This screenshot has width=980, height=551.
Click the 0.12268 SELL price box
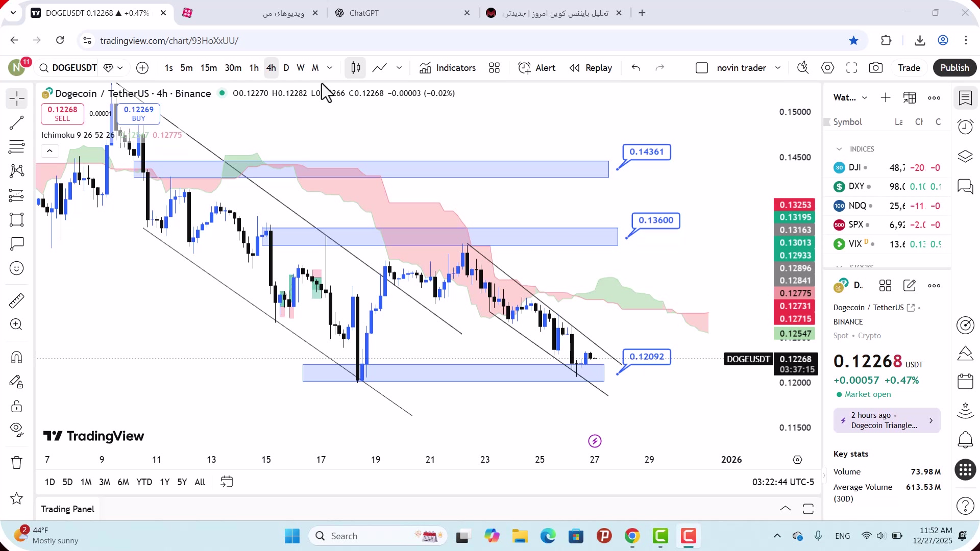point(62,114)
